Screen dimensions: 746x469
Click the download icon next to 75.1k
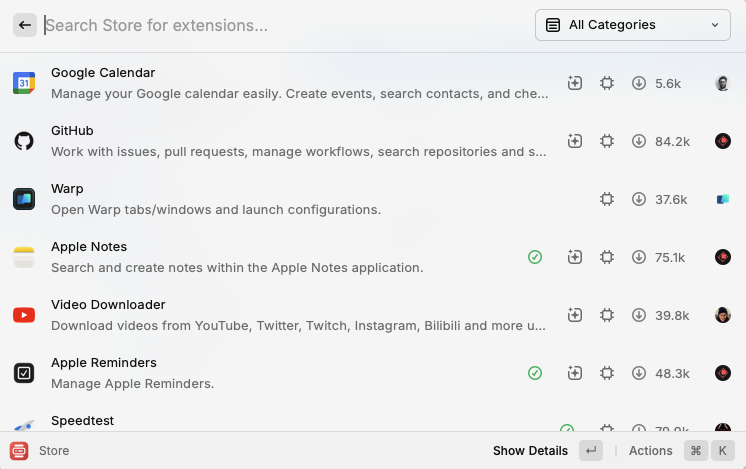pyautogui.click(x=638, y=257)
